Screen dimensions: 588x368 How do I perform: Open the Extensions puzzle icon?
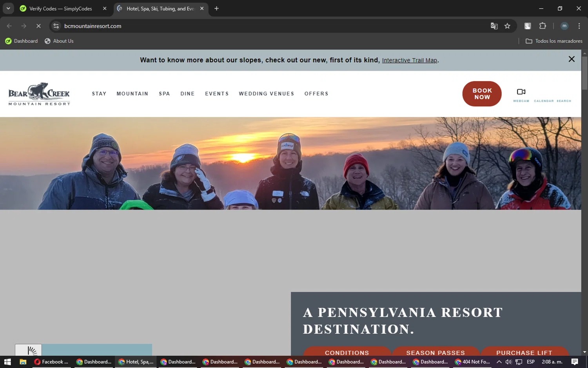pyautogui.click(x=543, y=26)
